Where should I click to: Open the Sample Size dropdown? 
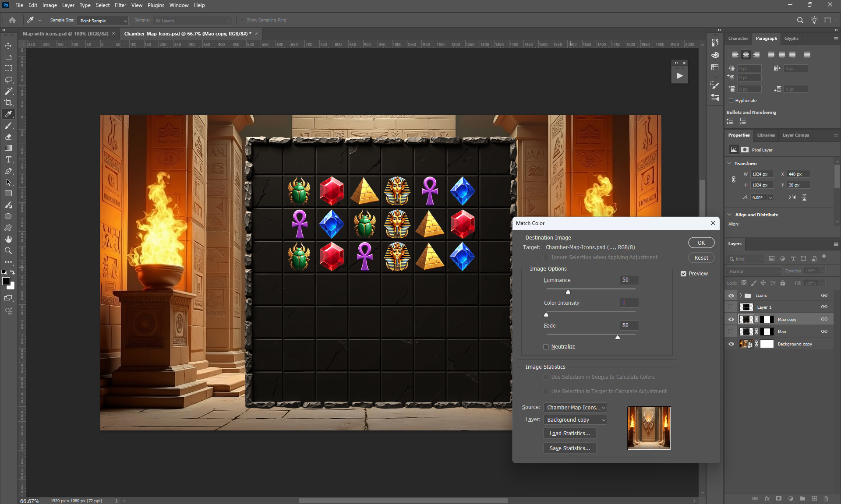point(103,21)
